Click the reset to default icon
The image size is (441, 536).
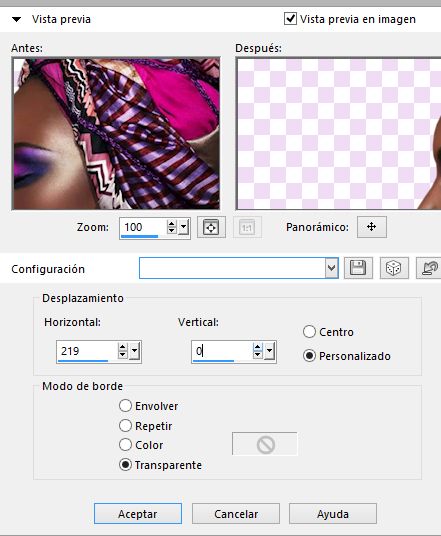429,268
